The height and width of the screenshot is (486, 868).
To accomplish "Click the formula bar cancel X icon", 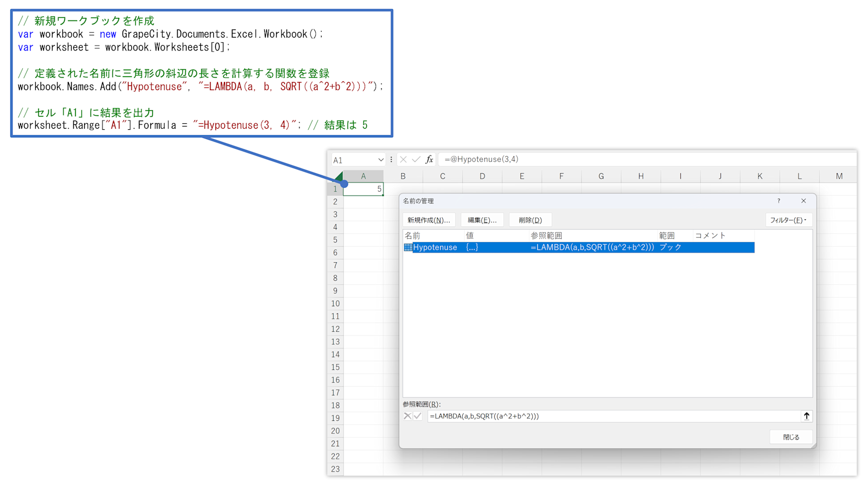I will pyautogui.click(x=403, y=160).
